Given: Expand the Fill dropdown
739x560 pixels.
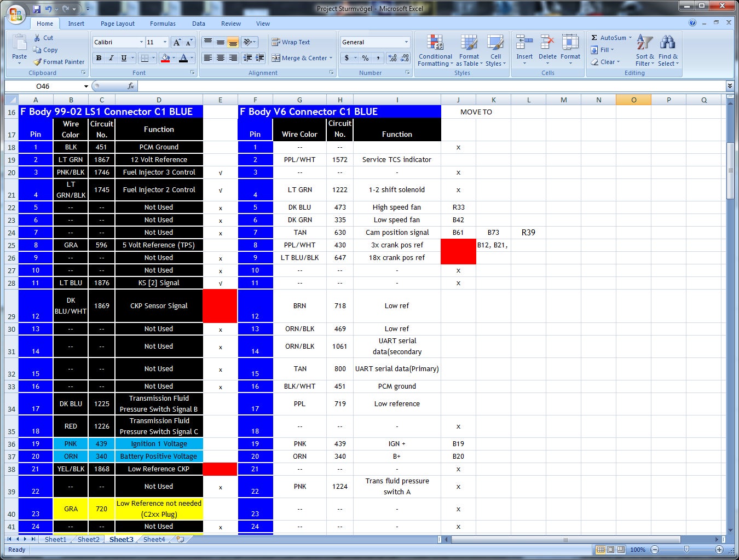Looking at the screenshot, I should coord(612,50).
